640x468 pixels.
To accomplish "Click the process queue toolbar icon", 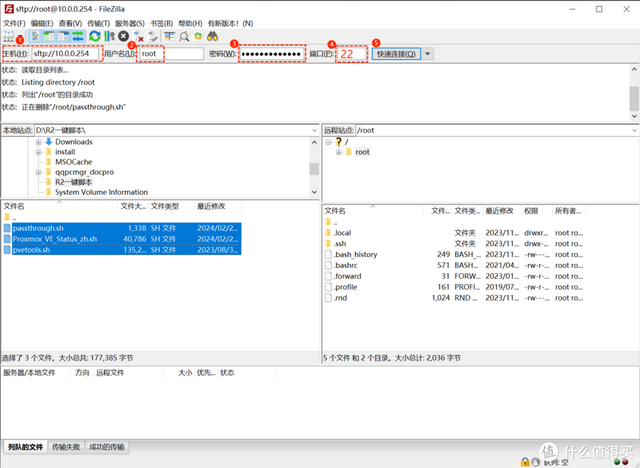I will coord(108,36).
